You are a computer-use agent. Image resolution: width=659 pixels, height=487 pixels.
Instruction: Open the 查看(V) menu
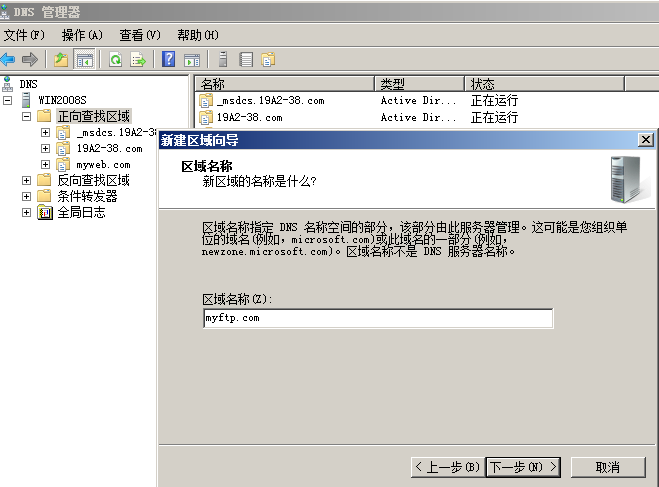[x=140, y=35]
